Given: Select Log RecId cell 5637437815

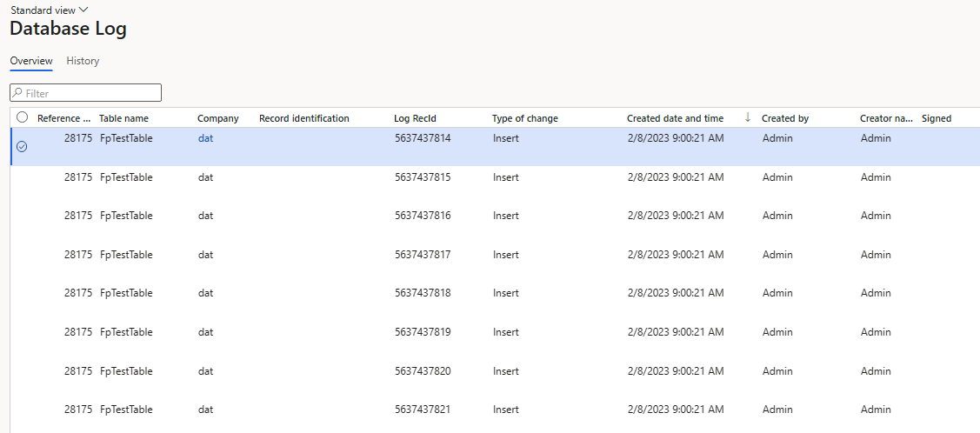Looking at the screenshot, I should (x=423, y=177).
